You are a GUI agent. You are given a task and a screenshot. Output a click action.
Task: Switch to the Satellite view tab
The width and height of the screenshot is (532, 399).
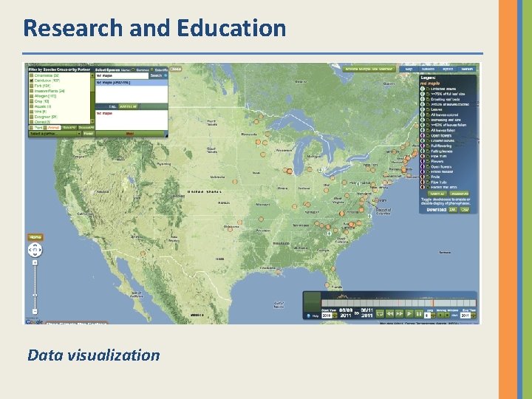[x=428, y=69]
